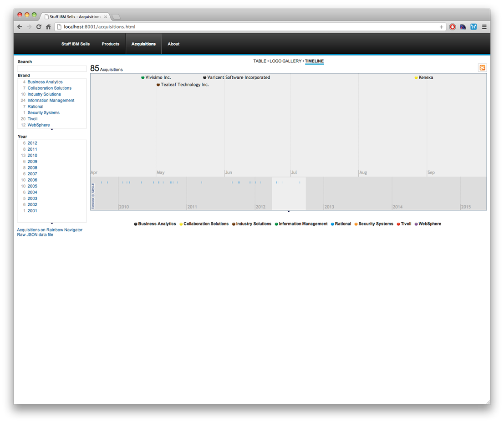Switch to LOGO GALLERY view
This screenshot has width=504, height=423.
point(285,61)
